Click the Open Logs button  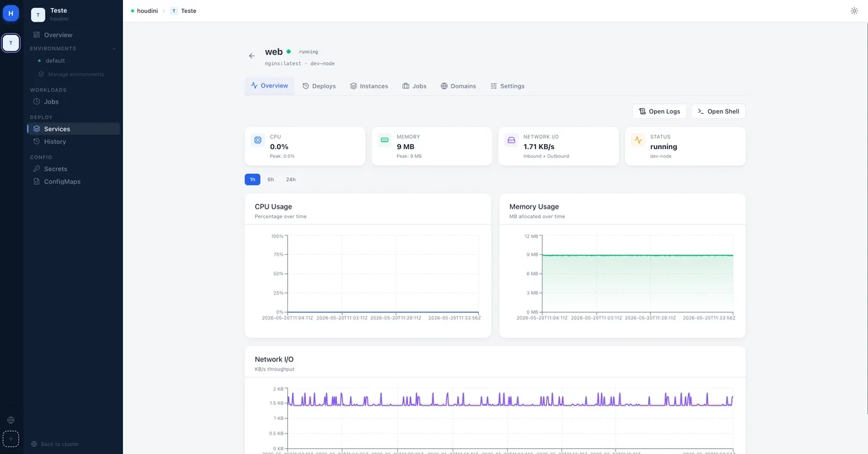(x=660, y=112)
